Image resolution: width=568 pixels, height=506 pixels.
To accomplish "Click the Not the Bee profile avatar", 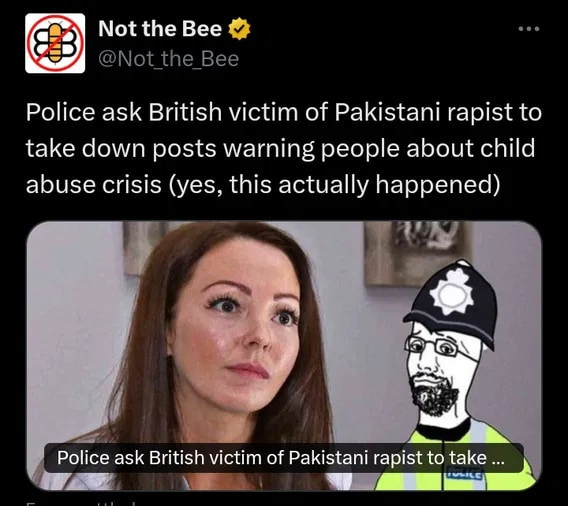I will [55, 43].
